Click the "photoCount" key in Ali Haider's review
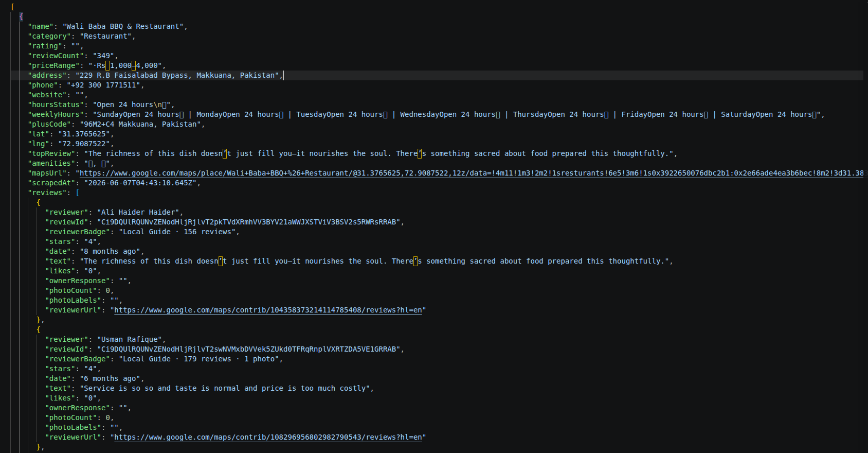This screenshot has height=453, width=868. coord(71,290)
